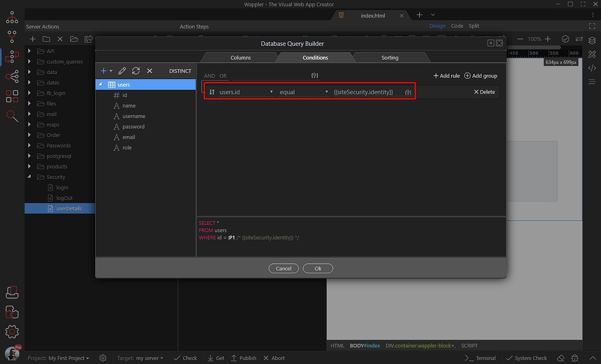
Task: Delete selected server action with X icon
Action: click(60, 39)
